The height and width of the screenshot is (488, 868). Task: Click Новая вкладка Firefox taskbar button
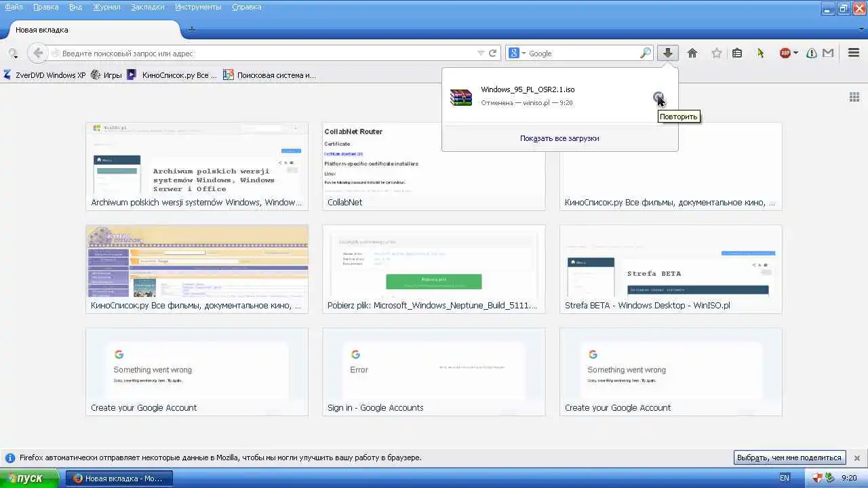tap(119, 478)
